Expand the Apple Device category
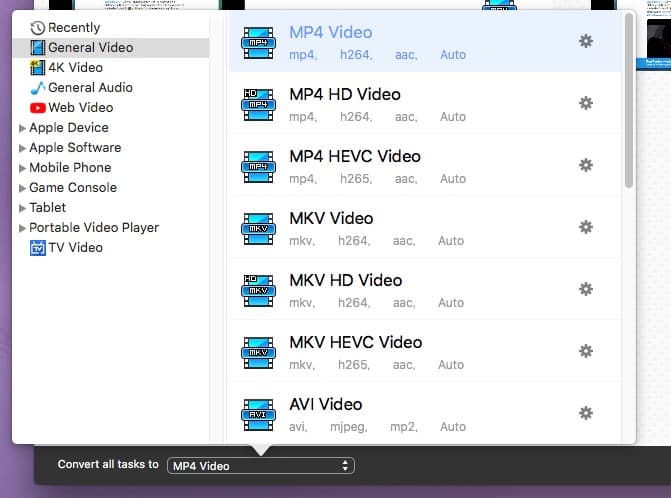Viewport: 671px width, 498px height. coord(23,128)
